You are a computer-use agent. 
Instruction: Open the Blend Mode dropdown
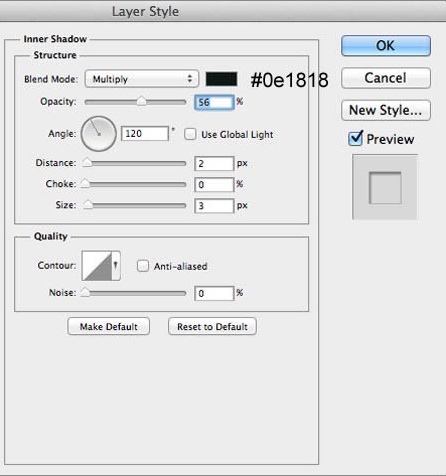(142, 79)
